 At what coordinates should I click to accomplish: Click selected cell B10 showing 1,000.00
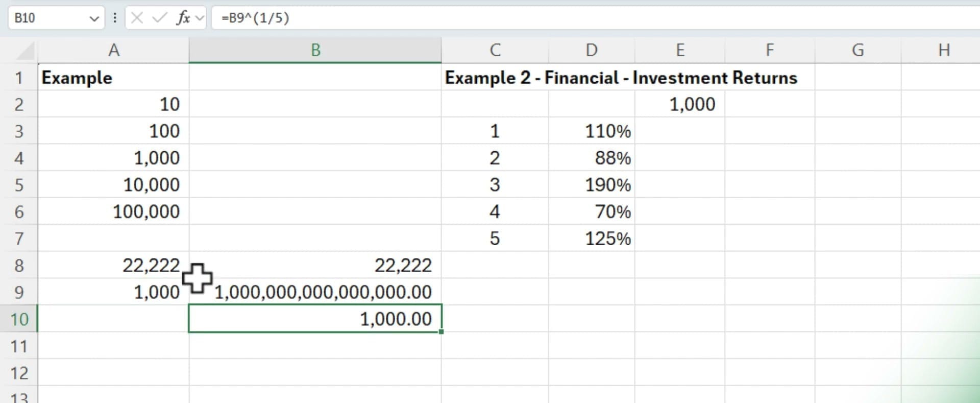point(315,319)
